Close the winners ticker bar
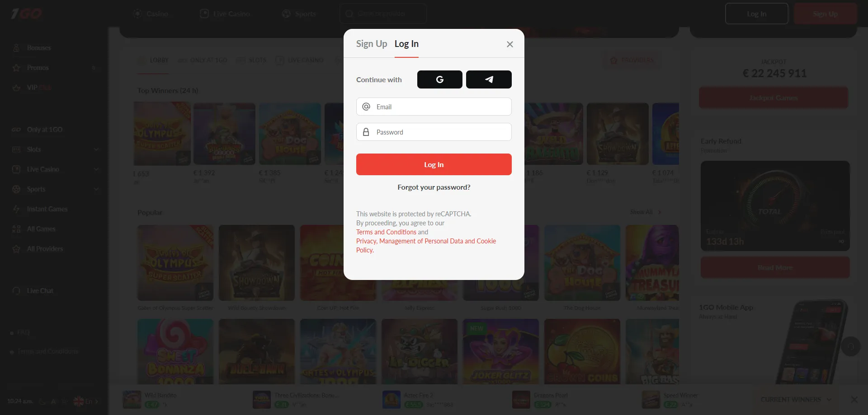 click(854, 400)
